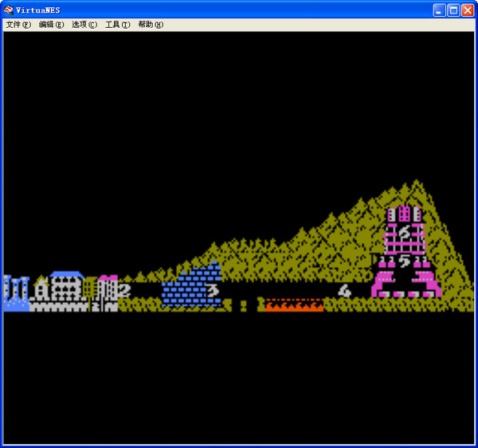Viewport: 478px width, 448px height.
Task: Click stage number 3 on blue brick wall
Action: click(x=213, y=290)
